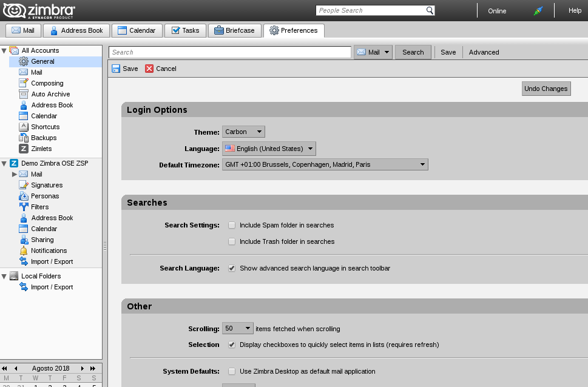The width and height of the screenshot is (588, 387).
Task: Click the Advanced search link
Action: (x=484, y=52)
